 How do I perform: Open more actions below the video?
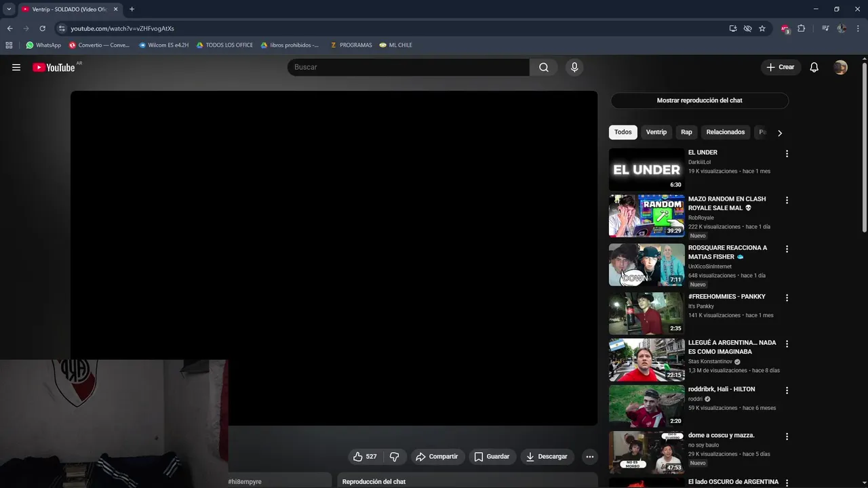[x=590, y=457]
